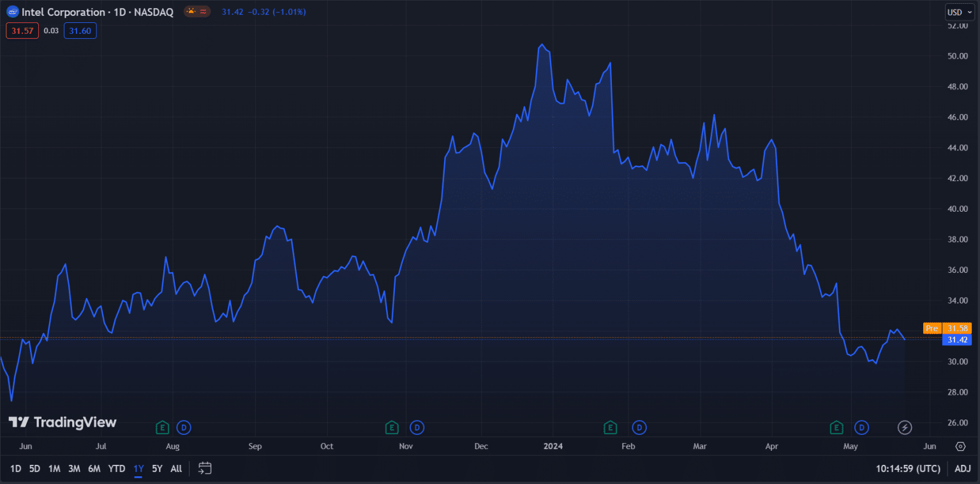Image resolution: width=980 pixels, height=484 pixels.
Task: Click the 40.00 price axis label
Action: click(958, 209)
